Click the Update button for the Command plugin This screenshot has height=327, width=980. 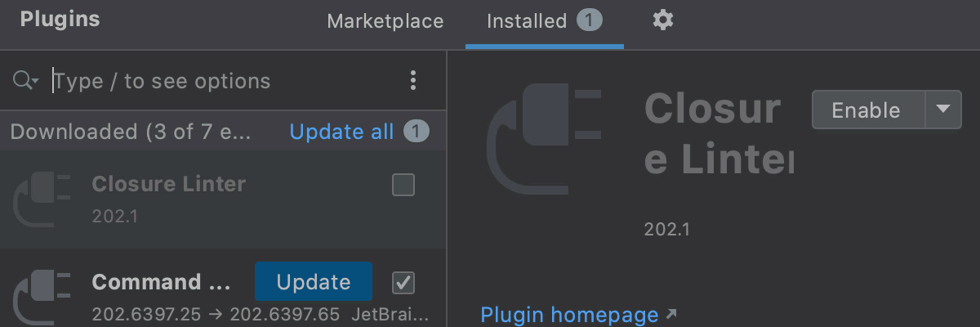[x=314, y=282]
